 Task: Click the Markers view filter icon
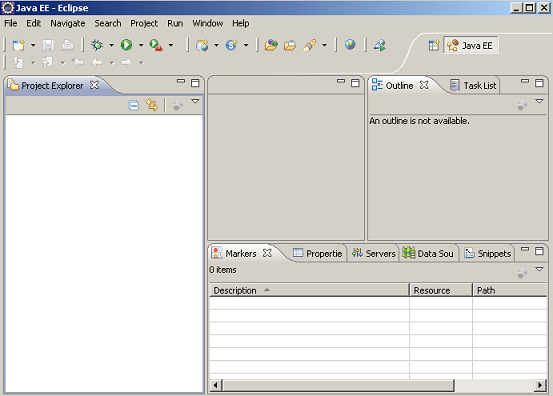522,273
